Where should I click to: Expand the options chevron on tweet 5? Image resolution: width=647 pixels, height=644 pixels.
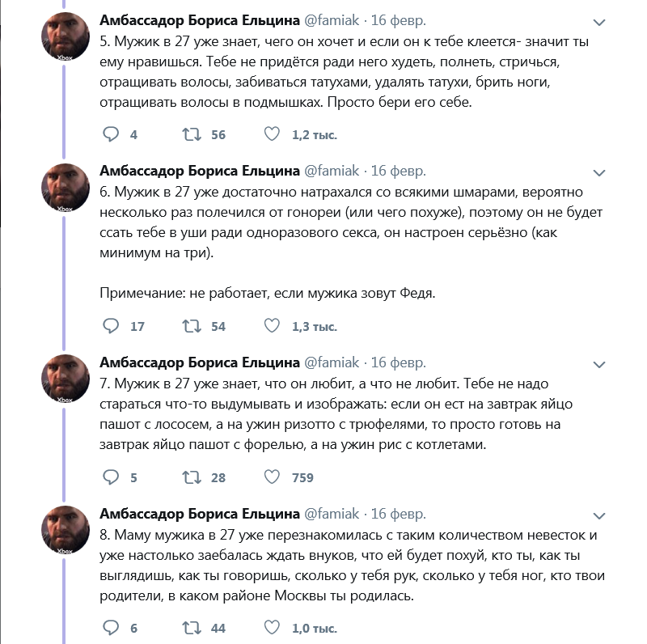point(599,22)
